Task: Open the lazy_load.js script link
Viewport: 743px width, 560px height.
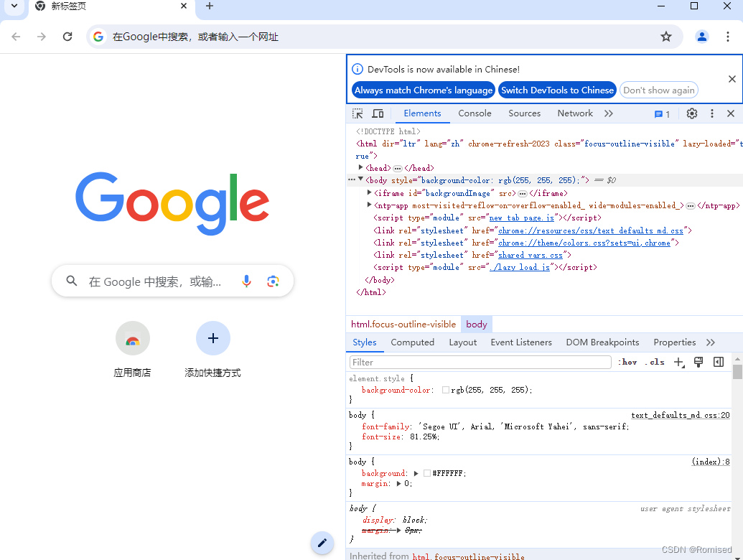Action: 520,268
